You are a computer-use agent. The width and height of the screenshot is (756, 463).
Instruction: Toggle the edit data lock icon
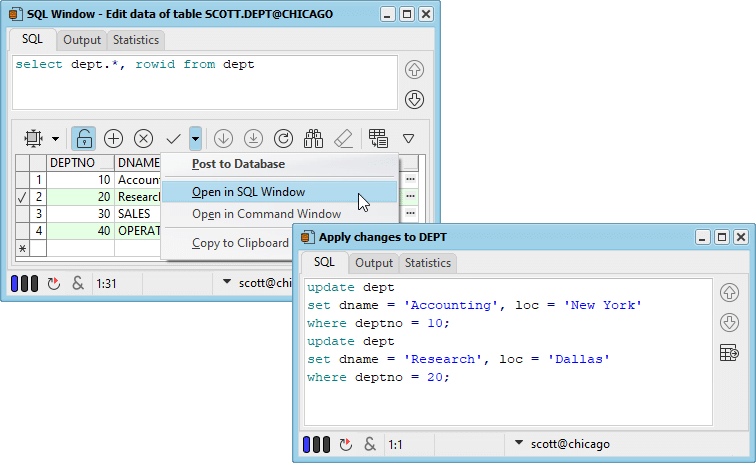click(x=84, y=138)
